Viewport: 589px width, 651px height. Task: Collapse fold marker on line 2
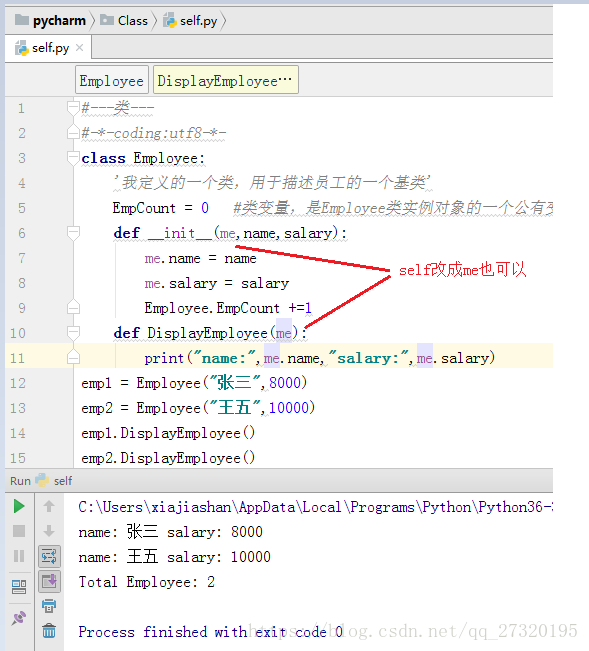(73, 133)
